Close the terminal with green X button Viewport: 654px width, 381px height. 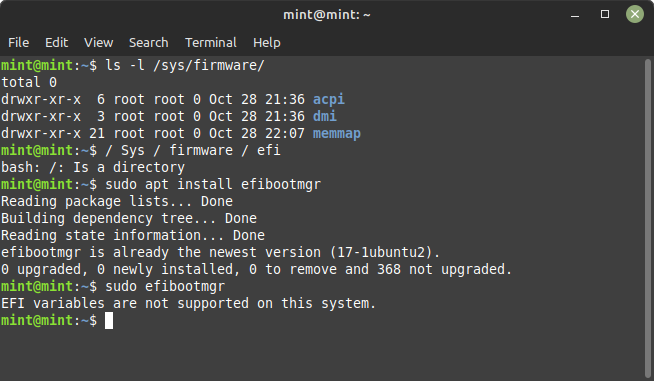pyautogui.click(x=635, y=15)
